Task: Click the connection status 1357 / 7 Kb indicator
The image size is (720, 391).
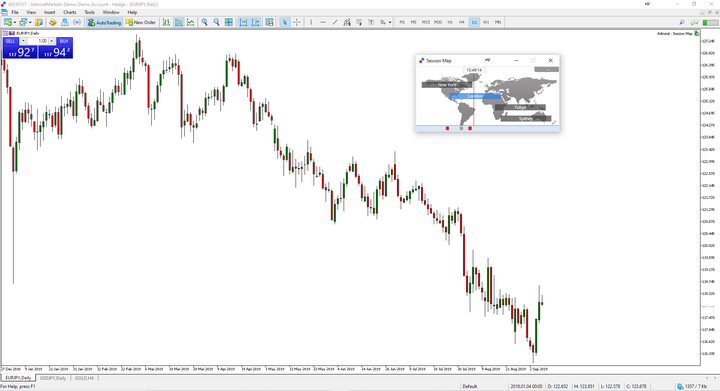Action: click(x=692, y=386)
